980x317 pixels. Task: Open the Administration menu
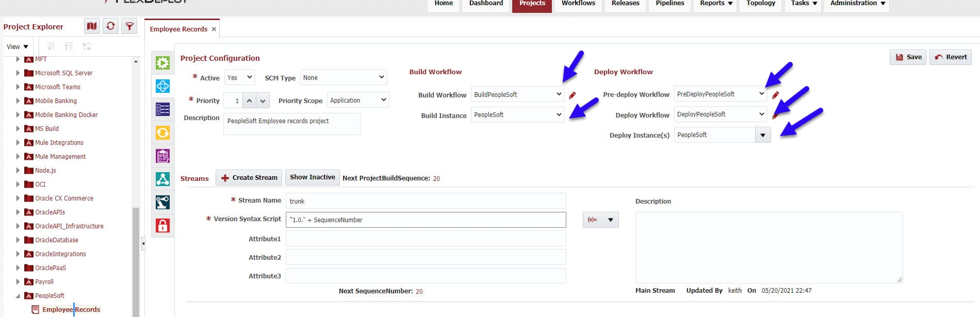tap(857, 4)
